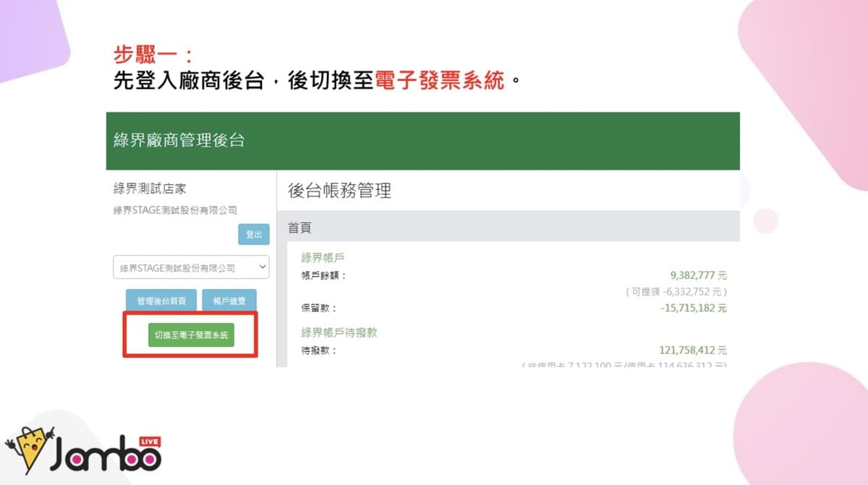Switch via 切換至電子發票系統 green button
The image size is (868, 485).
(191, 335)
